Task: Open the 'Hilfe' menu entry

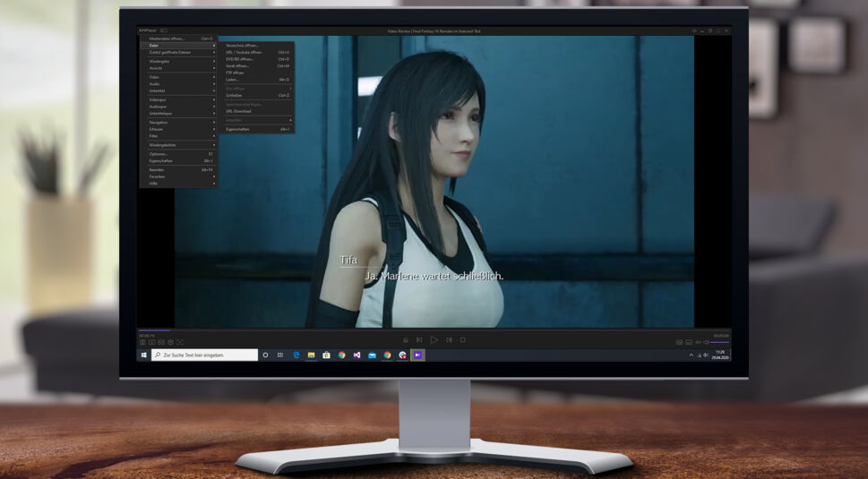Action: point(179,183)
